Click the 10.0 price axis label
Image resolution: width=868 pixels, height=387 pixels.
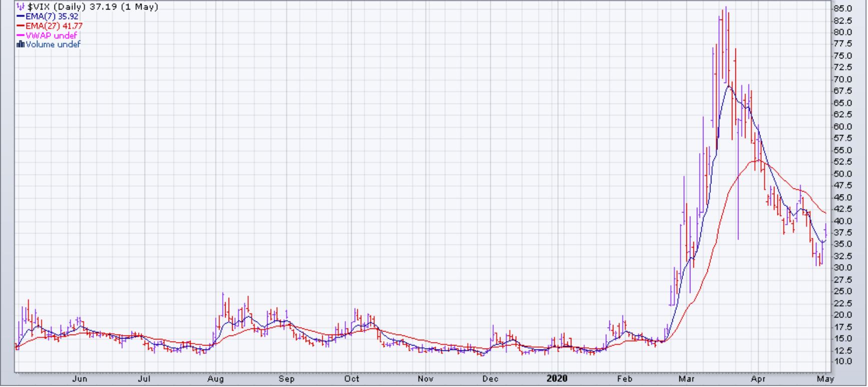(x=842, y=361)
